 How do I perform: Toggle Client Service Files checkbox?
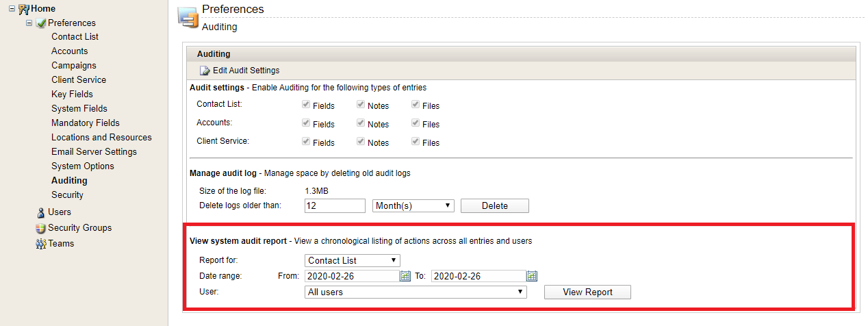[416, 142]
